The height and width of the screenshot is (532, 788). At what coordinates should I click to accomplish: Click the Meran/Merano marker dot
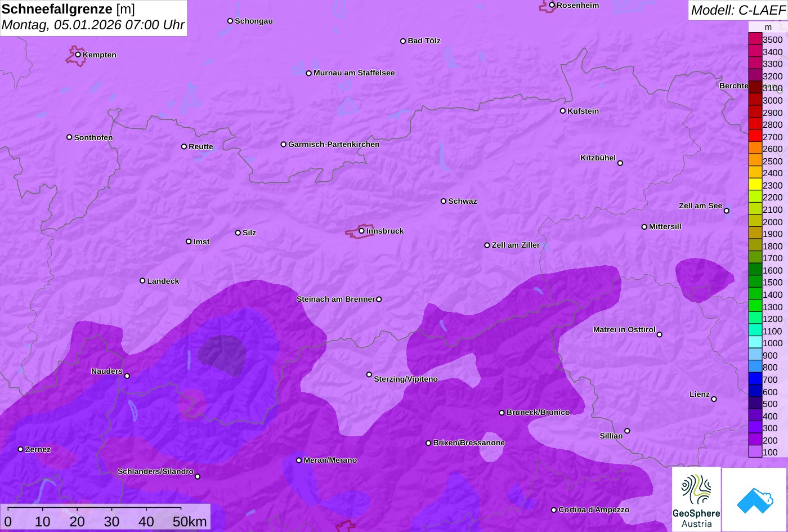[x=299, y=461]
